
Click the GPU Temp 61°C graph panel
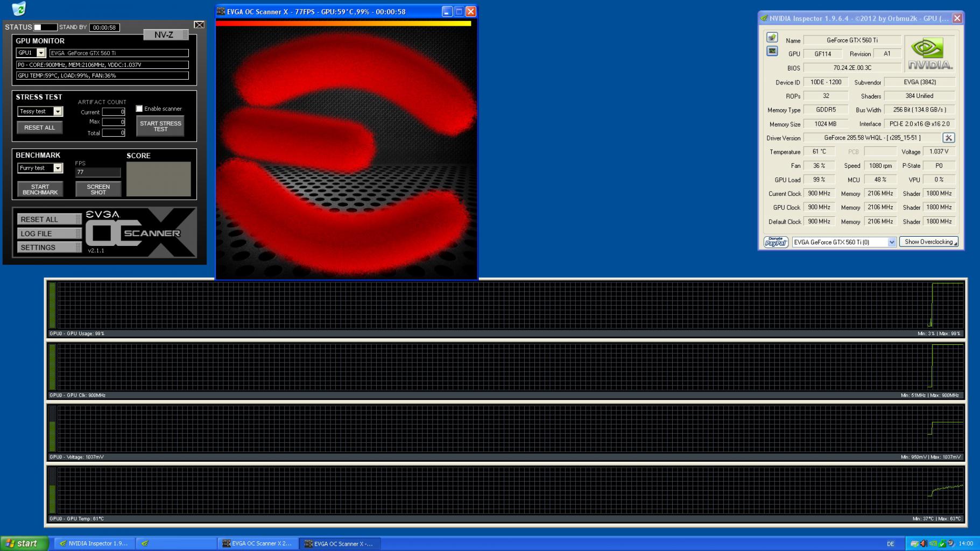click(x=506, y=494)
